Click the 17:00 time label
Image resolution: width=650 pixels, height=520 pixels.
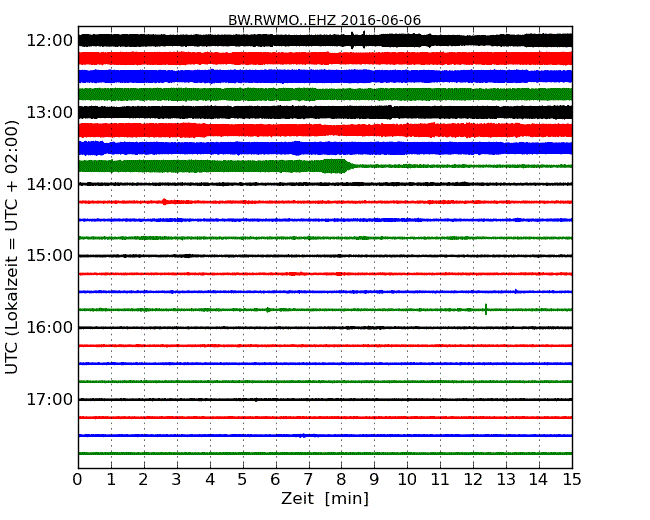click(50, 399)
